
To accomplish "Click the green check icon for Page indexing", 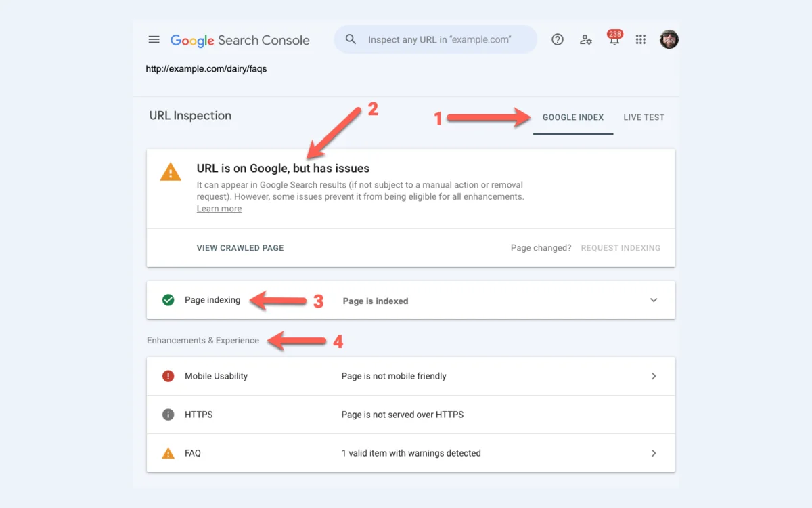I will [168, 300].
